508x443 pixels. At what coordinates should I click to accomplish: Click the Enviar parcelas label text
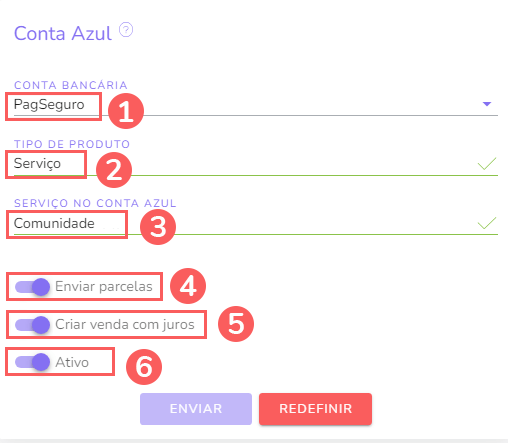[x=104, y=286]
